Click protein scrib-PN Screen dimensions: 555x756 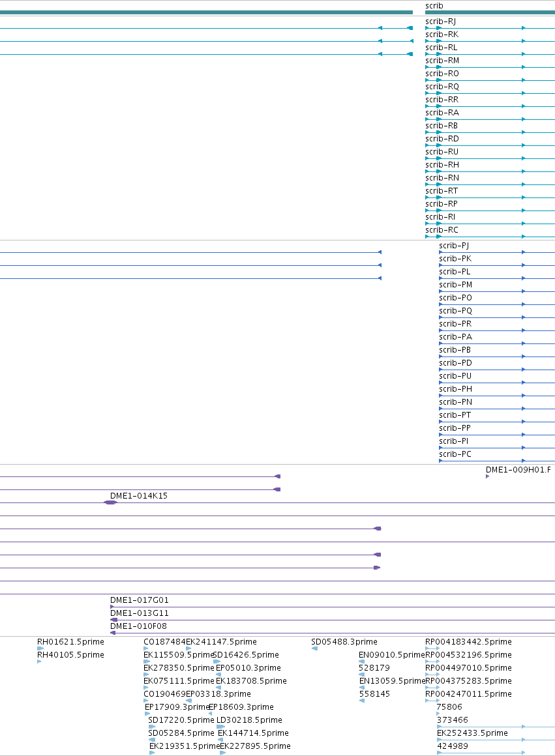click(456, 401)
